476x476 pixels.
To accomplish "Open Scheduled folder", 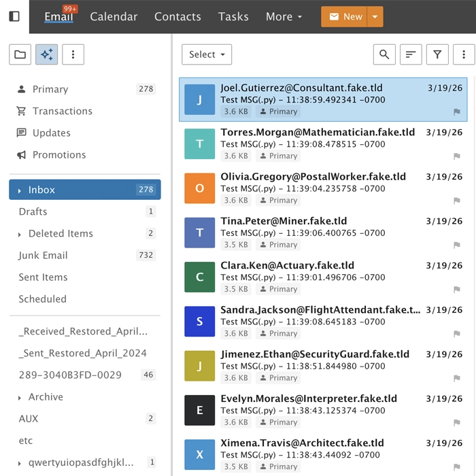I will click(x=85, y=299).
